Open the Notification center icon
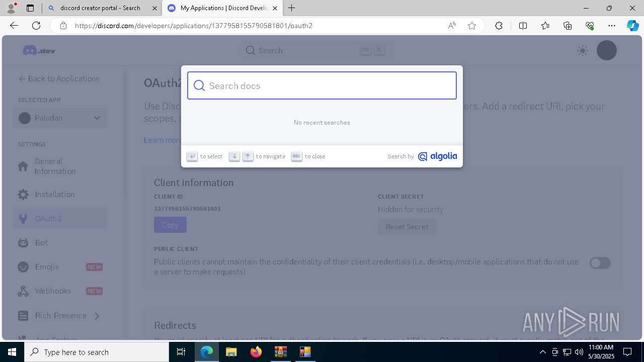This screenshot has height=362, width=644. click(627, 352)
